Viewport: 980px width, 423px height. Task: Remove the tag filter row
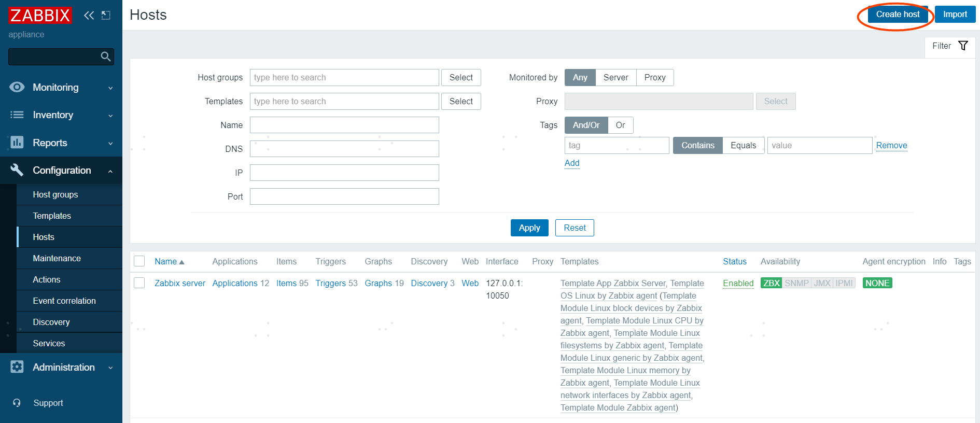click(x=891, y=145)
